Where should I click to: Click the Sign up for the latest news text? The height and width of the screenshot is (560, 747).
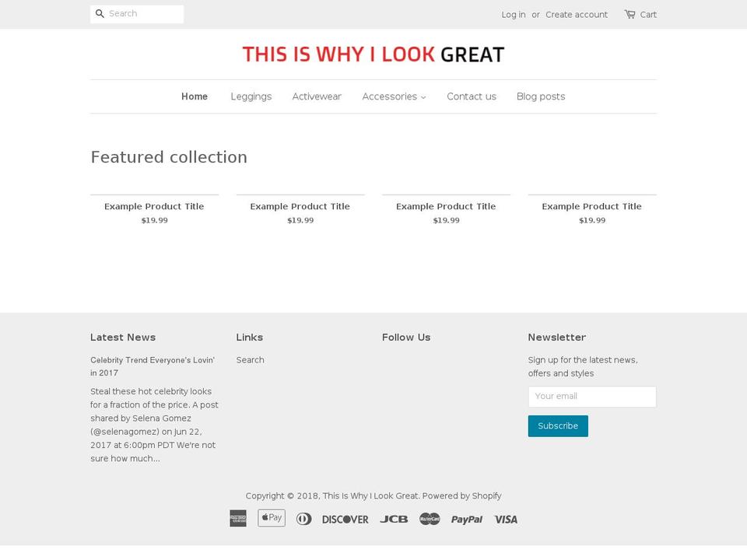583,366
